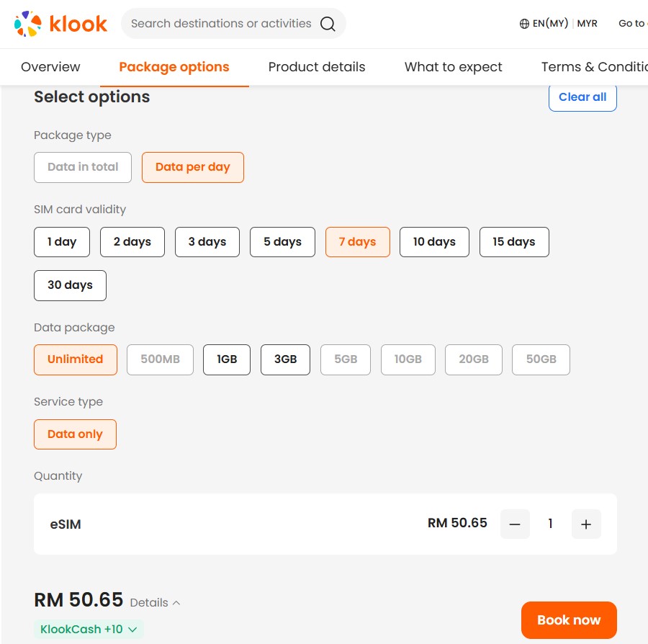
Task: Switch to the Overview tab
Action: (50, 66)
